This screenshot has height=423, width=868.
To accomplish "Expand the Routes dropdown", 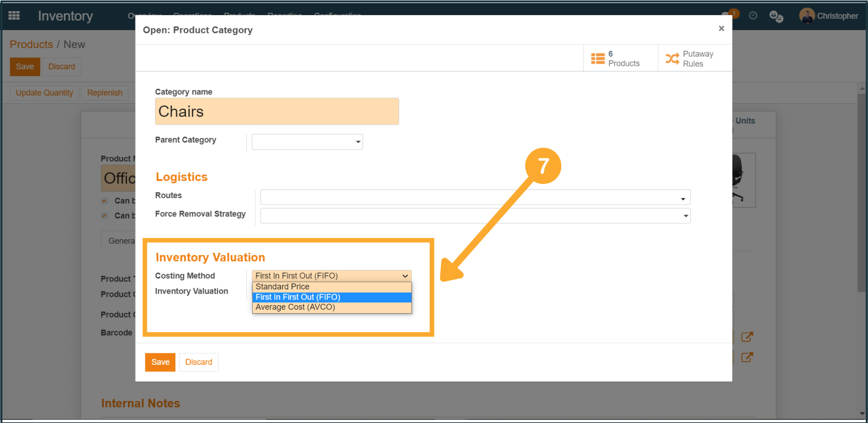I will click(475, 198).
